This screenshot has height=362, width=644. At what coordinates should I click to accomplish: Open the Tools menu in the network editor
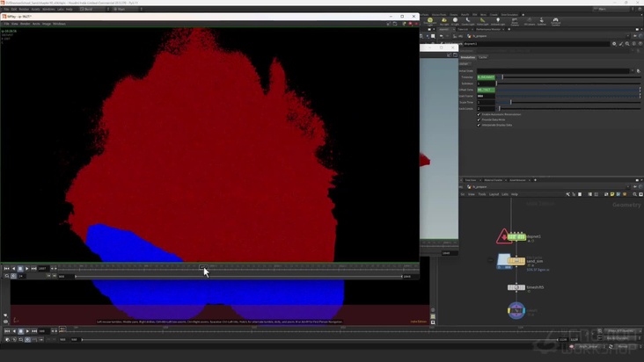[482, 194]
